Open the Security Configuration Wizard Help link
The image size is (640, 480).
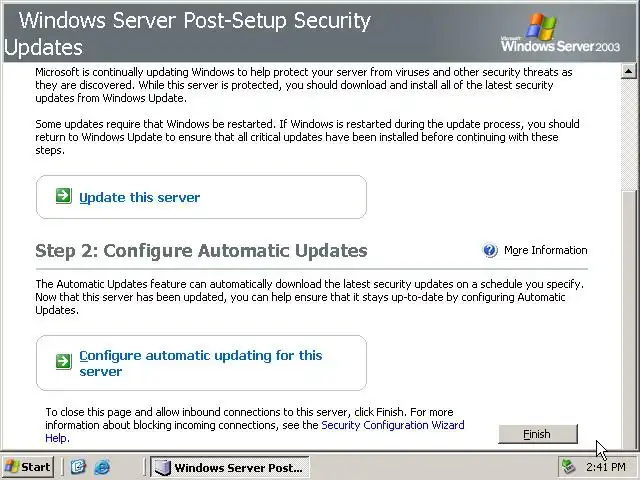click(x=392, y=425)
